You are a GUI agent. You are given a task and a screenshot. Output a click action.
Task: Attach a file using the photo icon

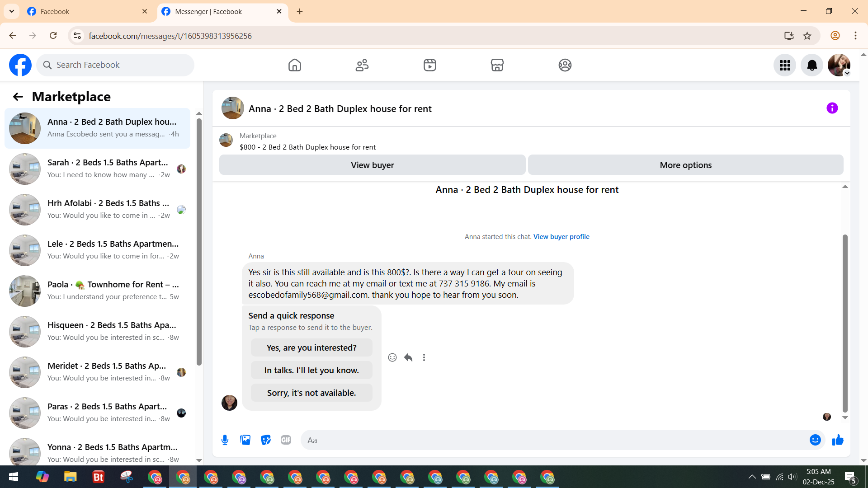tap(245, 440)
